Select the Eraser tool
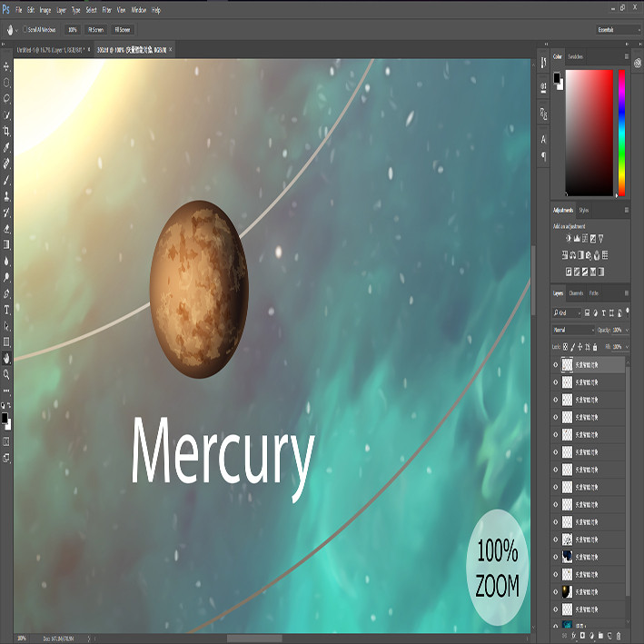Screen dimensions: 644x644 tap(6, 229)
